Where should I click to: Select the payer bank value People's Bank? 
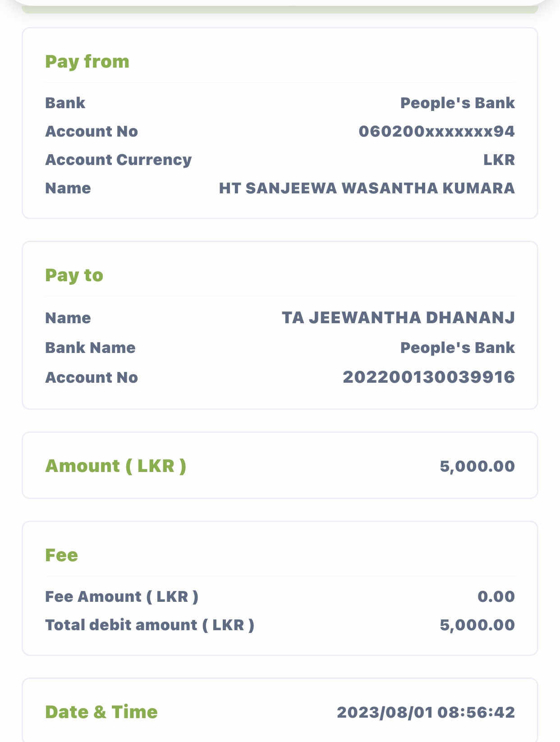pos(457,103)
